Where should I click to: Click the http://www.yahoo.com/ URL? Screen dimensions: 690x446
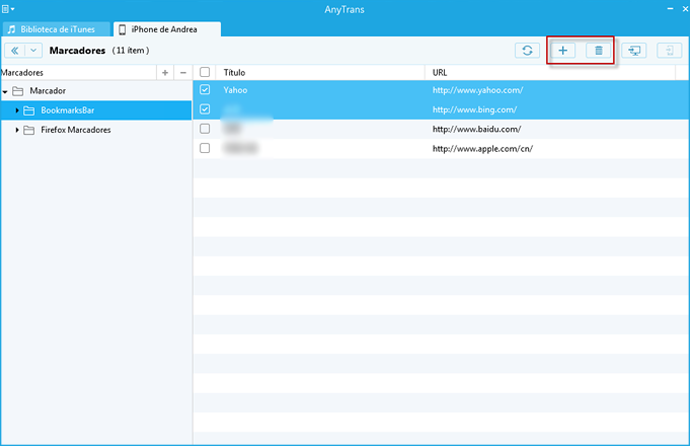click(x=478, y=90)
